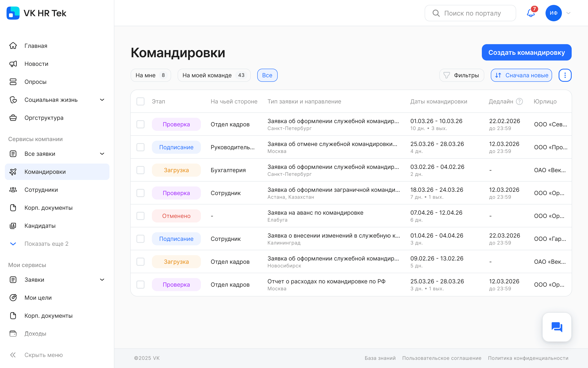Open the chat support widget
The image size is (588, 368).
point(557,327)
